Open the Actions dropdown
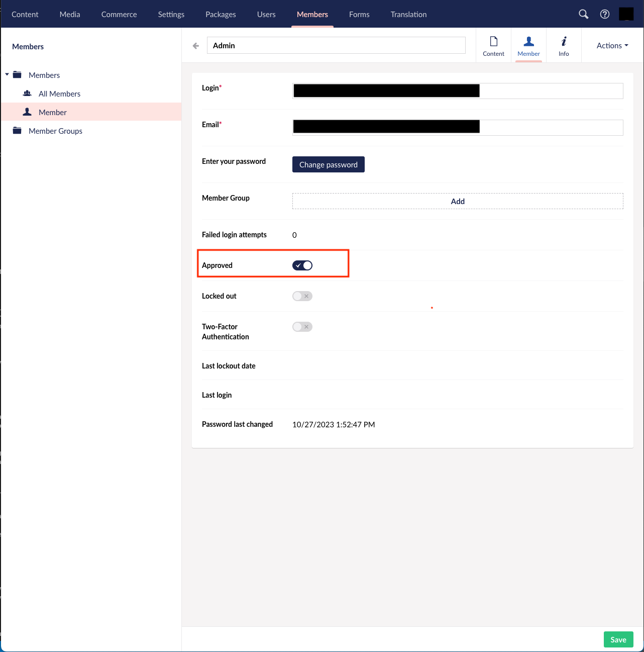This screenshot has width=644, height=652. tap(612, 46)
